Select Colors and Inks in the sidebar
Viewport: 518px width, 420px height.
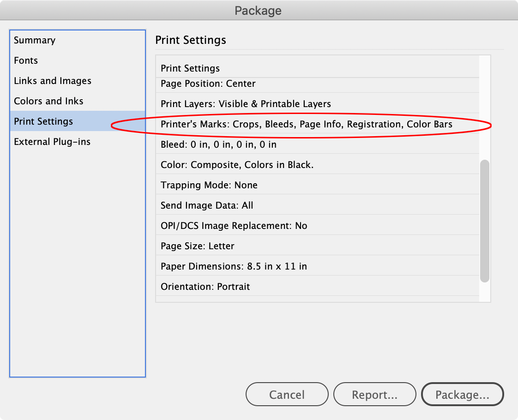(48, 101)
